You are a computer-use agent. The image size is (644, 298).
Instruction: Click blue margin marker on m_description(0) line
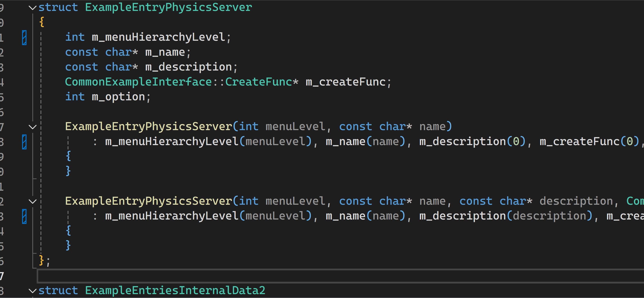tap(24, 142)
